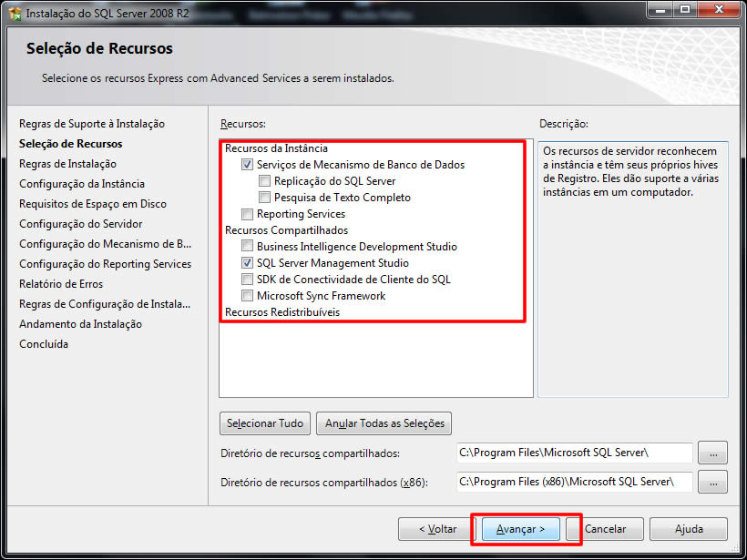Browse for shared features x86 directory
This screenshot has height=560, width=747.
point(712,482)
